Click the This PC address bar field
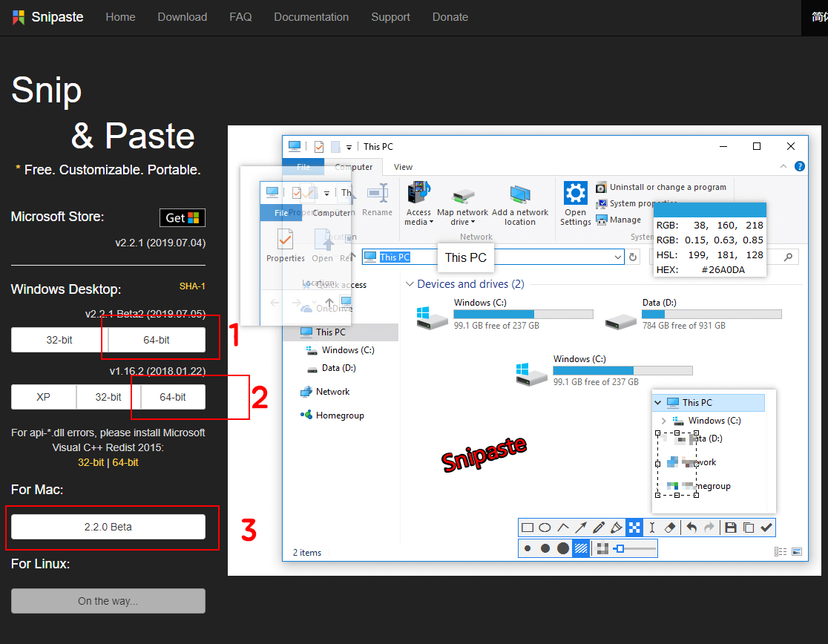Screen dimensions: 828x644 pyautogui.click(x=493, y=257)
